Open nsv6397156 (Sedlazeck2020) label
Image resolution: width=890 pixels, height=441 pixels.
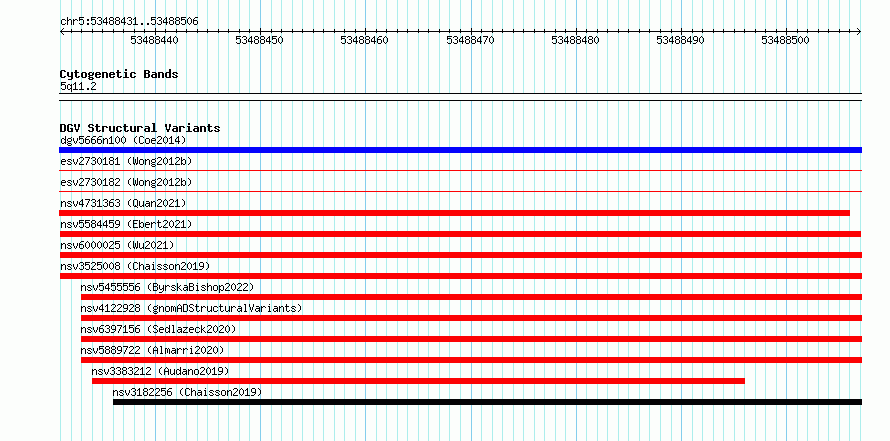click(158, 329)
